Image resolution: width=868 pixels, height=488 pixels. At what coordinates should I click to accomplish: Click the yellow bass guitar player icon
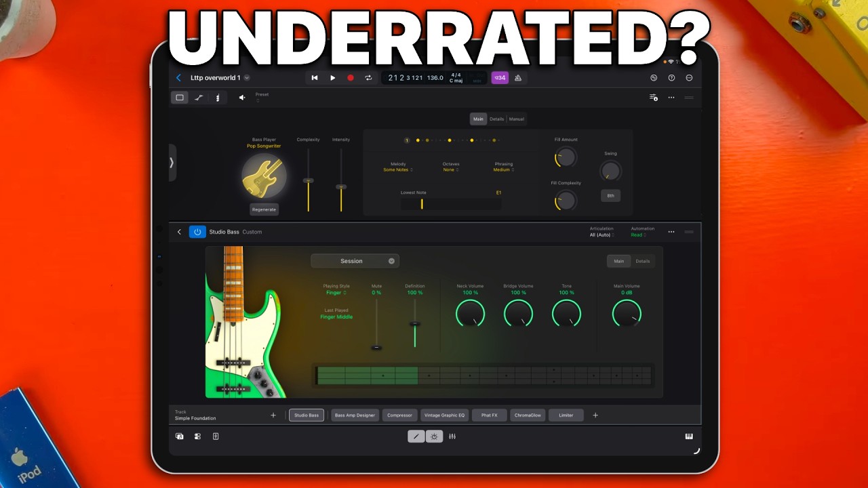click(x=264, y=175)
